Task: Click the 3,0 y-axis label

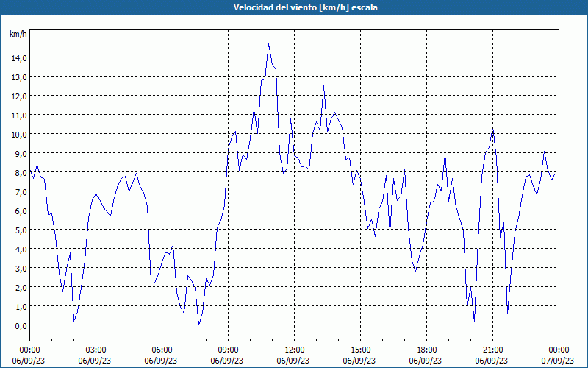Action: pos(21,268)
